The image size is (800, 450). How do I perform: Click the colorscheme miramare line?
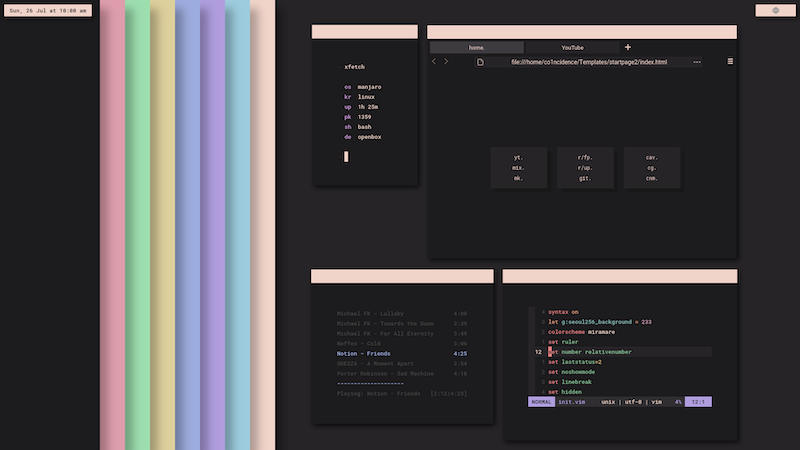581,332
